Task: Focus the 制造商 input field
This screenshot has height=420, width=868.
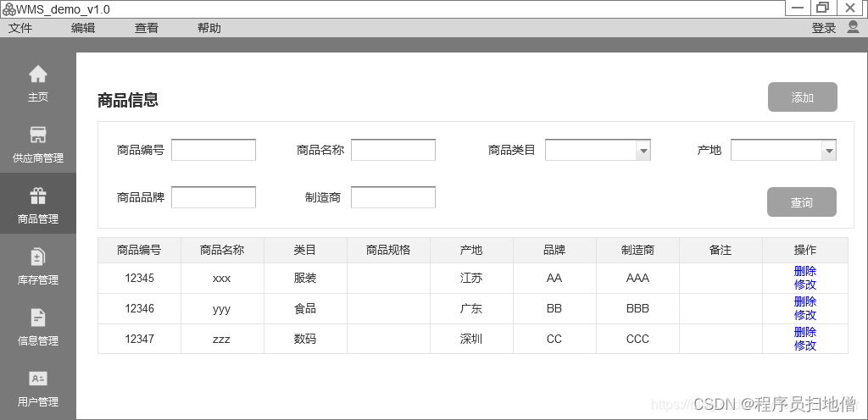Action: pos(393,197)
